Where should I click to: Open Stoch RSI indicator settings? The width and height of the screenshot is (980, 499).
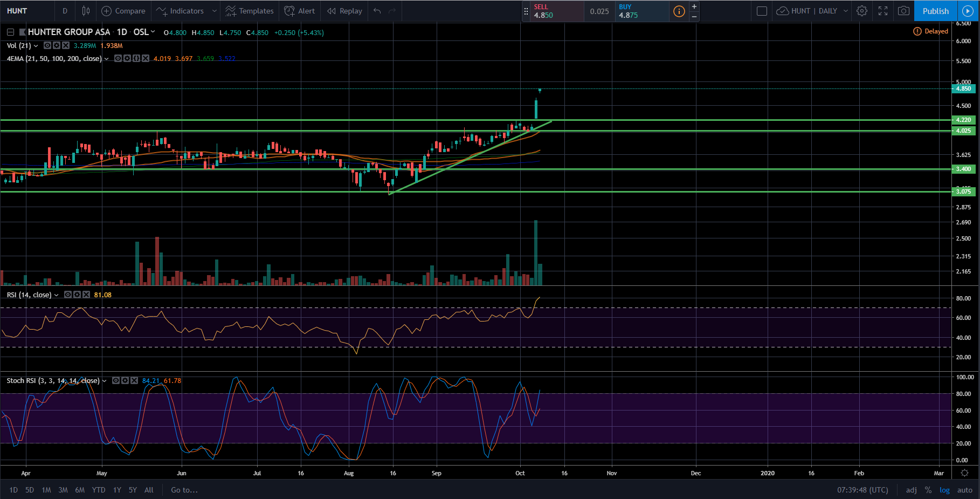[x=125, y=381]
